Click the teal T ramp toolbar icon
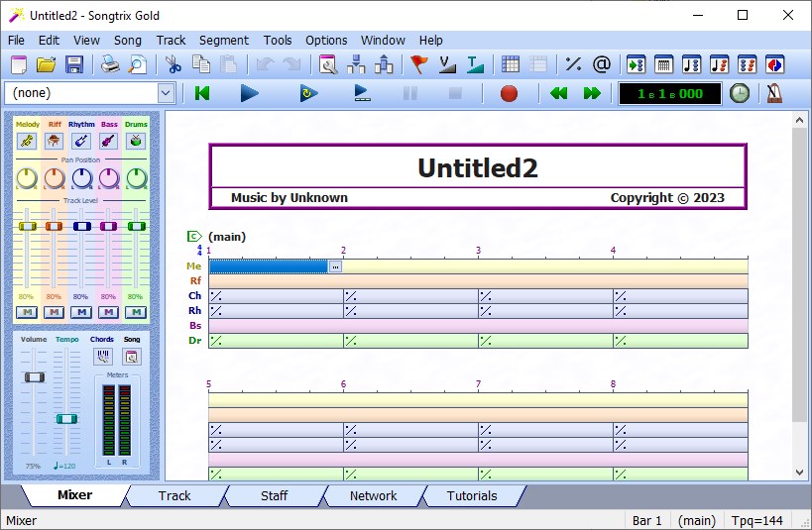Image resolution: width=812 pixels, height=530 pixels. (474, 64)
